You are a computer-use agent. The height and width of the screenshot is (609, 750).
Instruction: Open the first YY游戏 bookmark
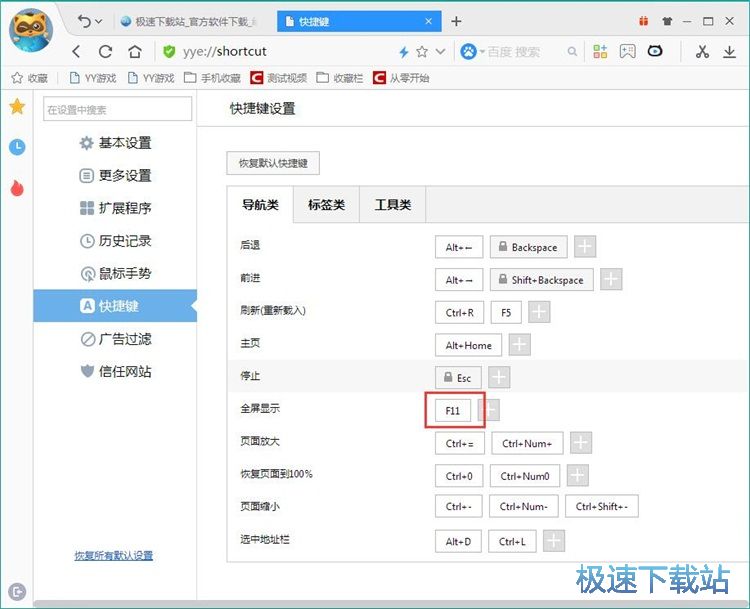(93, 78)
